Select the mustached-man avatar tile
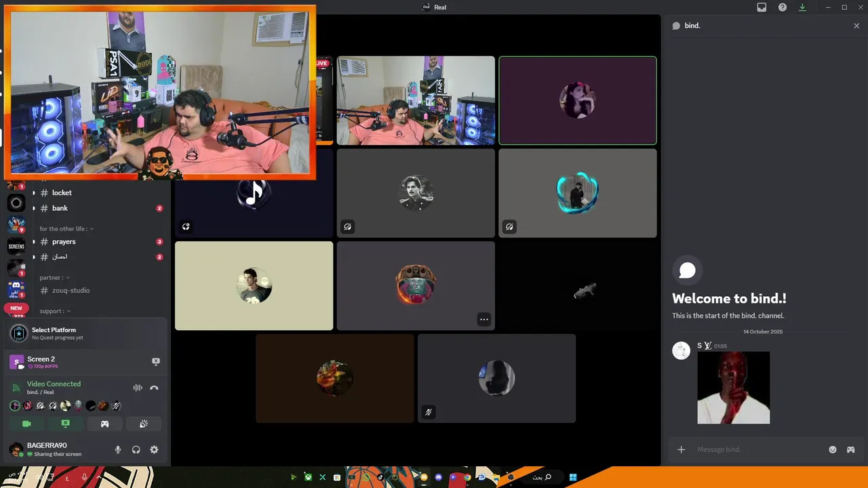The image size is (868, 488). (x=416, y=193)
